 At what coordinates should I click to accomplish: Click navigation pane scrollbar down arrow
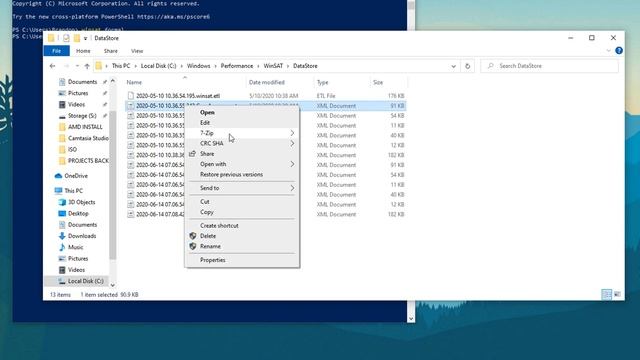[x=113, y=285]
